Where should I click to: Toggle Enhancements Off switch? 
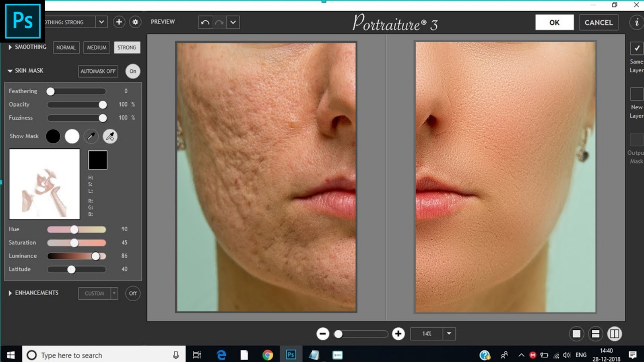coord(133,294)
